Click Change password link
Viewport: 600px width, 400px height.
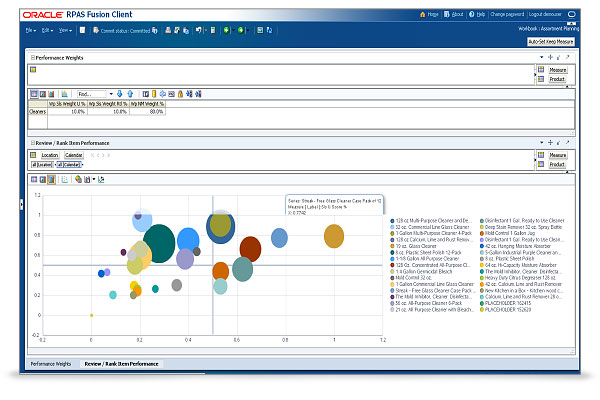507,14
